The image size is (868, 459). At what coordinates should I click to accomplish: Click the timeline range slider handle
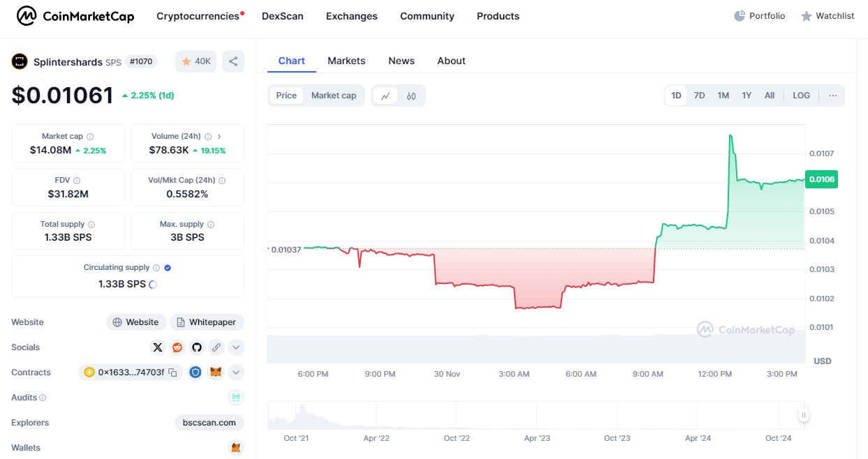pyautogui.click(x=804, y=415)
